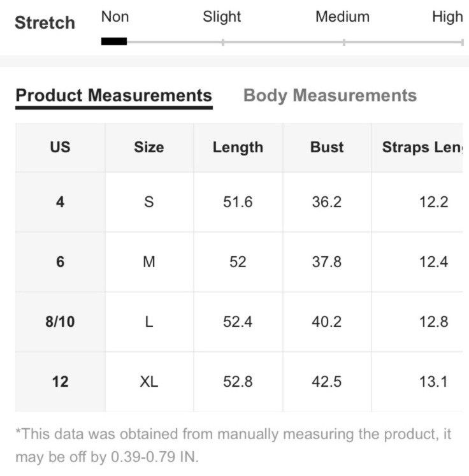Click the manual measurement disclaimer note
This screenshot has height=476, width=469.
tap(233, 445)
